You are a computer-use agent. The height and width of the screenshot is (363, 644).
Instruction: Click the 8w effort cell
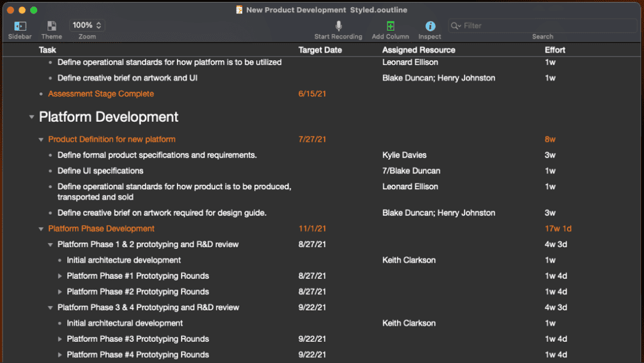click(x=550, y=139)
